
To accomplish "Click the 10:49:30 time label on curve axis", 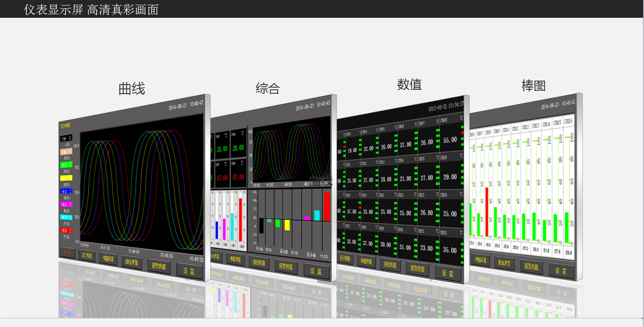I will (196, 259).
